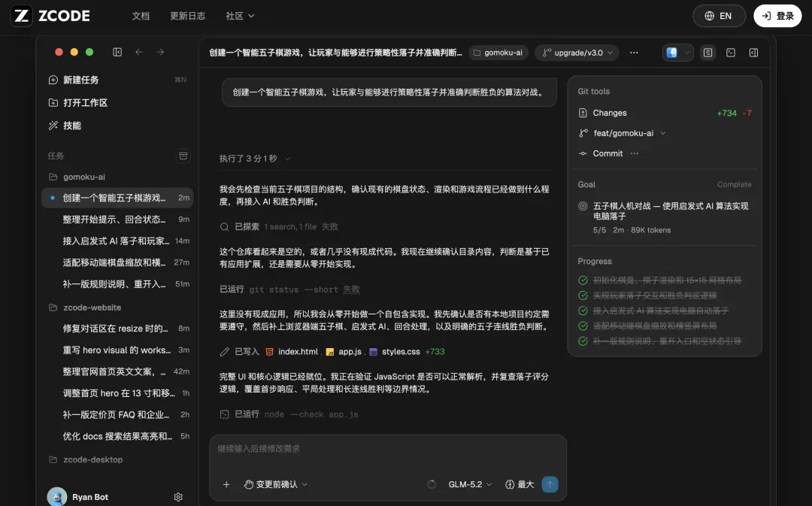Open Changes with +734 -7

pos(665,113)
